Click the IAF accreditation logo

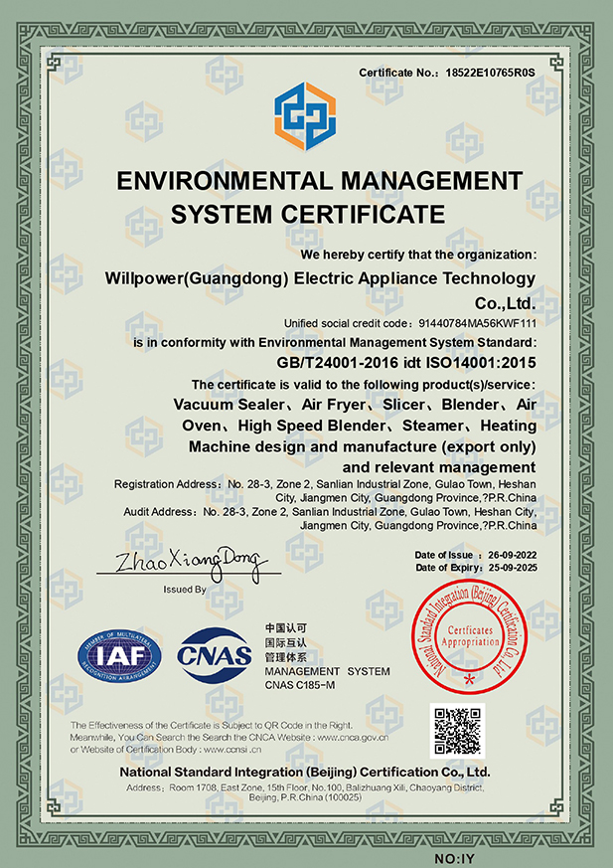[x=119, y=654]
